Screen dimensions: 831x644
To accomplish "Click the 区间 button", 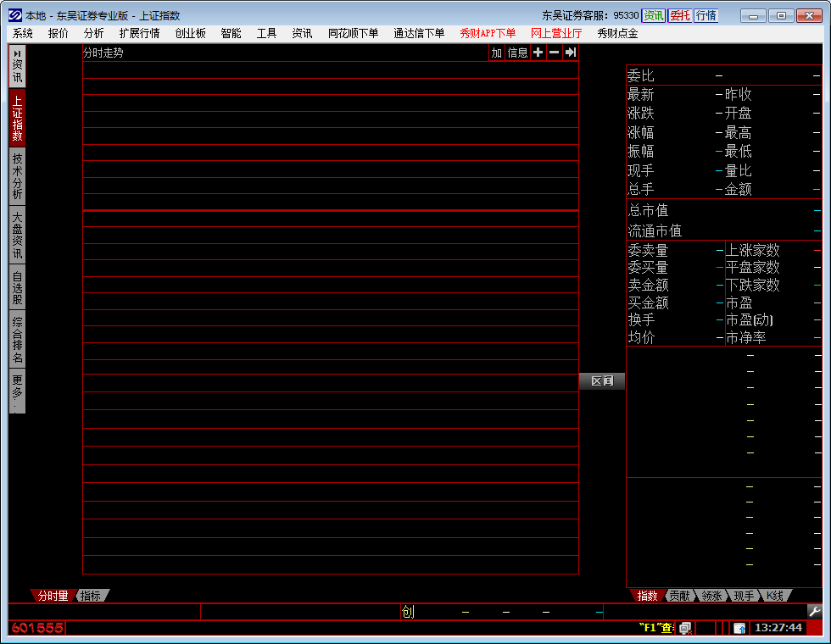I will (602, 381).
